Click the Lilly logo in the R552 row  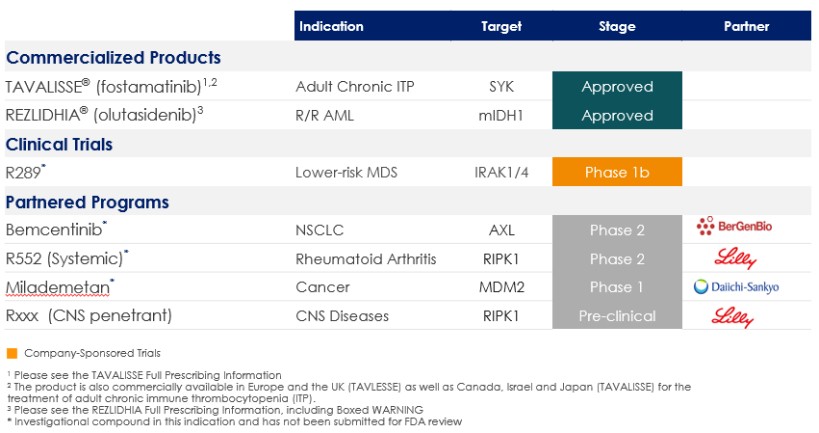(x=736, y=259)
